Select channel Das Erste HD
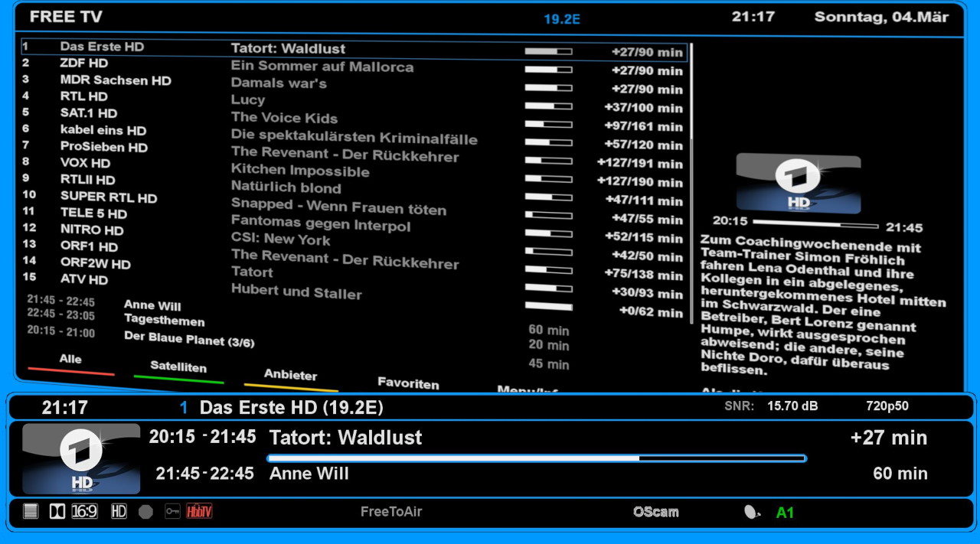980x544 pixels. pos(102,47)
